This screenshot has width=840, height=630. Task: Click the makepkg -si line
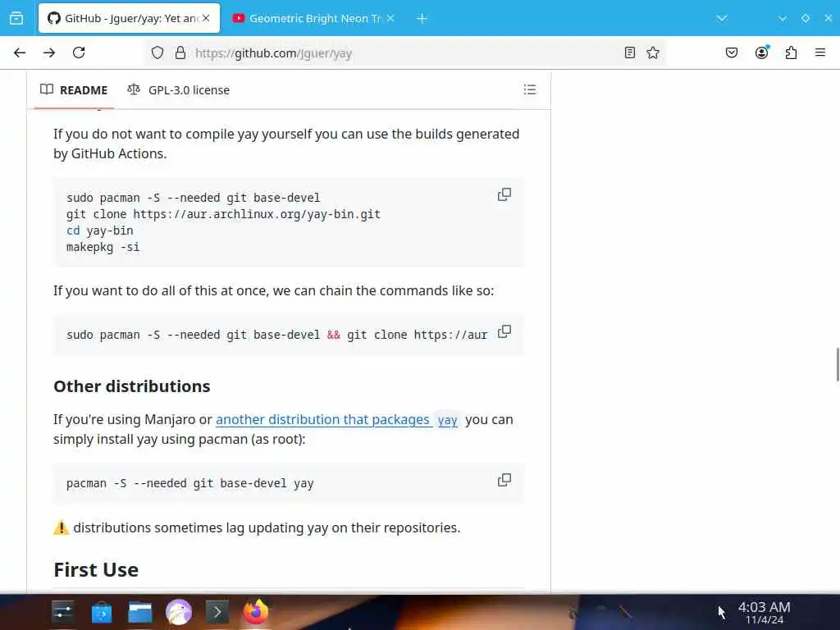(103, 247)
